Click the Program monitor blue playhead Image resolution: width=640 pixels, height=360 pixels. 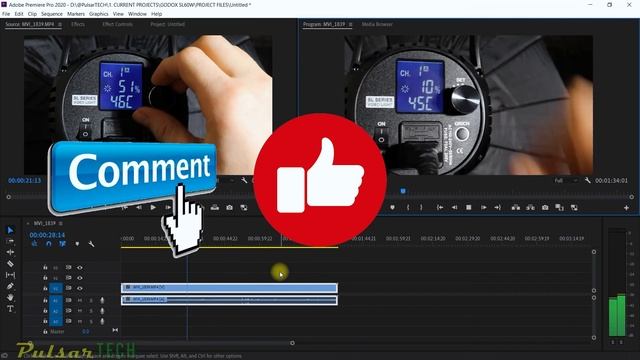403,191
